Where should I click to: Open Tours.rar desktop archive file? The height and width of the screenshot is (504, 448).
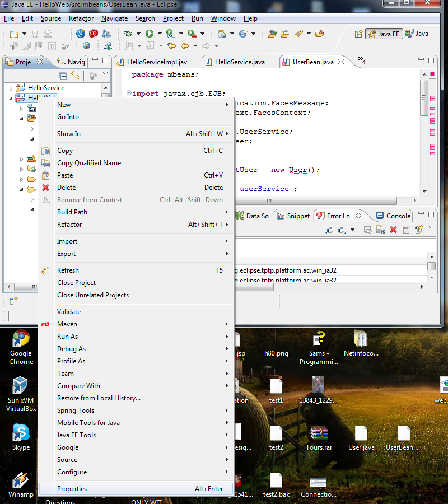tap(319, 438)
